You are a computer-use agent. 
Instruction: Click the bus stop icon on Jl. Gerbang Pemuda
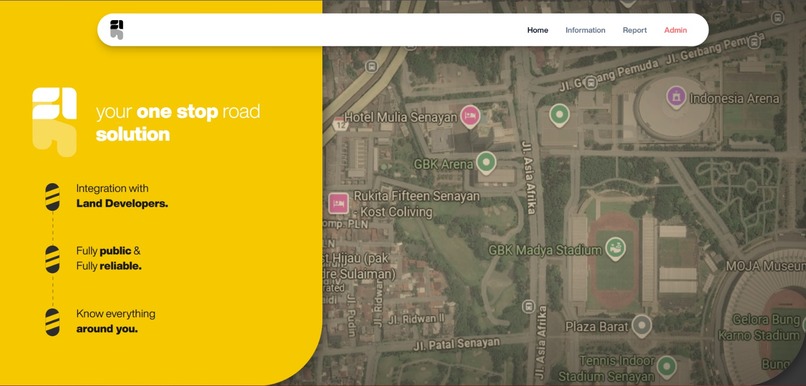pos(591,82)
